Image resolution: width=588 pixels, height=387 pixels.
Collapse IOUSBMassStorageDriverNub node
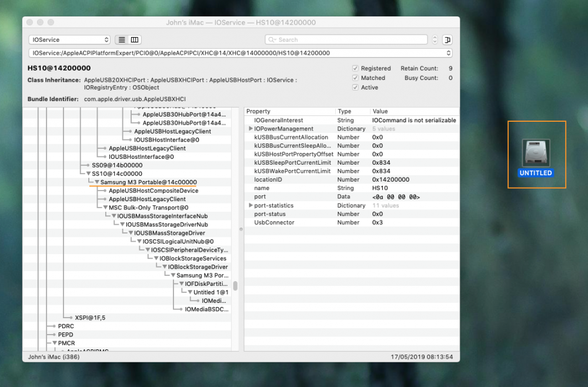pos(122,225)
